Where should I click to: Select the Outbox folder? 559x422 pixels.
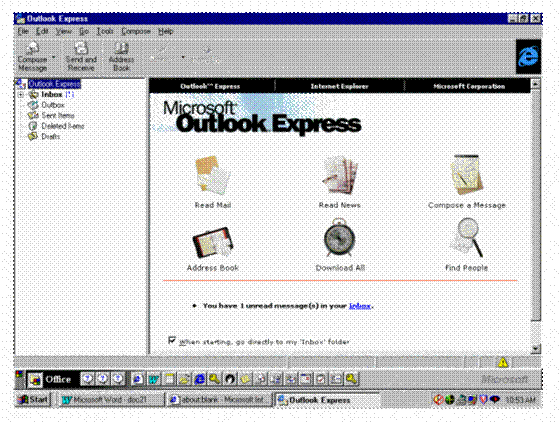(53, 105)
